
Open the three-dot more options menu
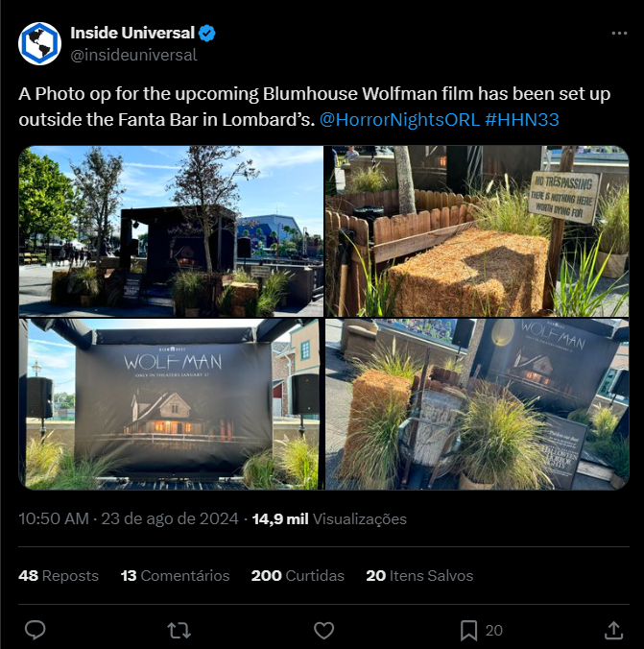619,33
